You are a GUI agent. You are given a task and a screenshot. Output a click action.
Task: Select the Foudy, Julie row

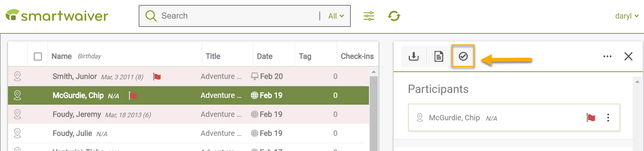(x=188, y=133)
